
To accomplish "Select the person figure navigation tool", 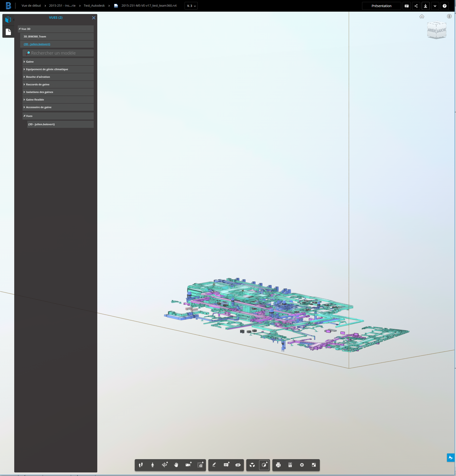I will click(x=153, y=465).
